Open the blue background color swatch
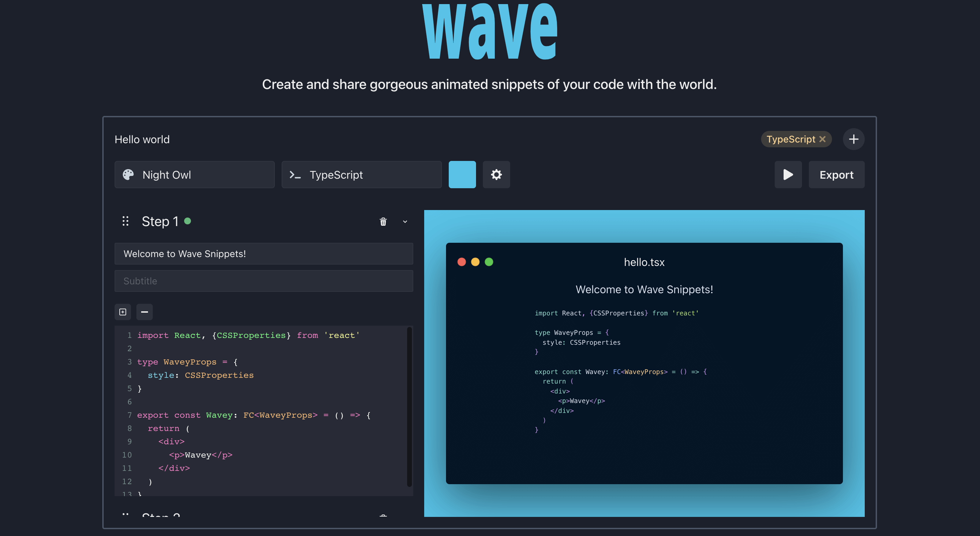Image resolution: width=980 pixels, height=536 pixels. point(462,175)
